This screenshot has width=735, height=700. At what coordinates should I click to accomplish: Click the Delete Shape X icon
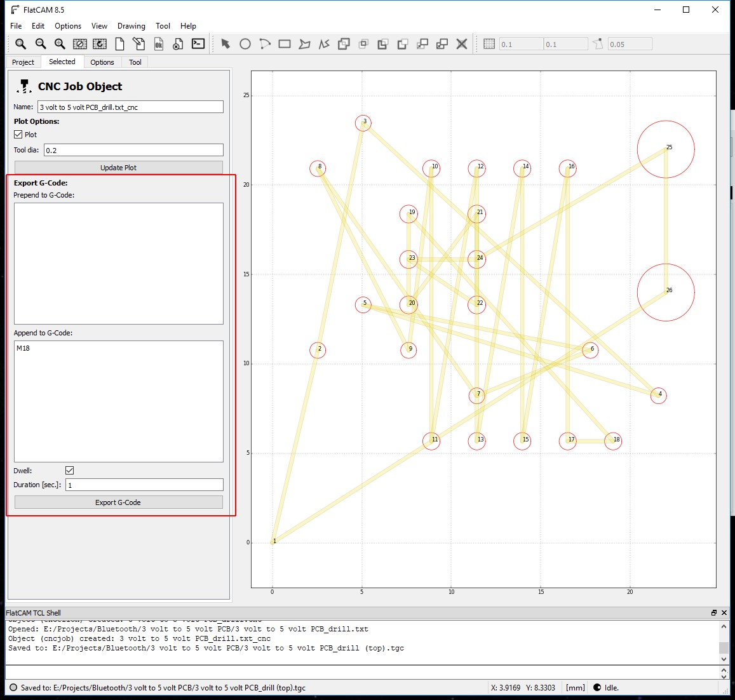pyautogui.click(x=462, y=44)
